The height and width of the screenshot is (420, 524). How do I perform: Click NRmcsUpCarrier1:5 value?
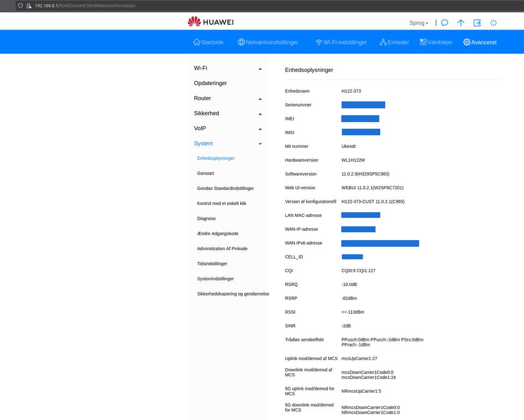[x=361, y=391]
